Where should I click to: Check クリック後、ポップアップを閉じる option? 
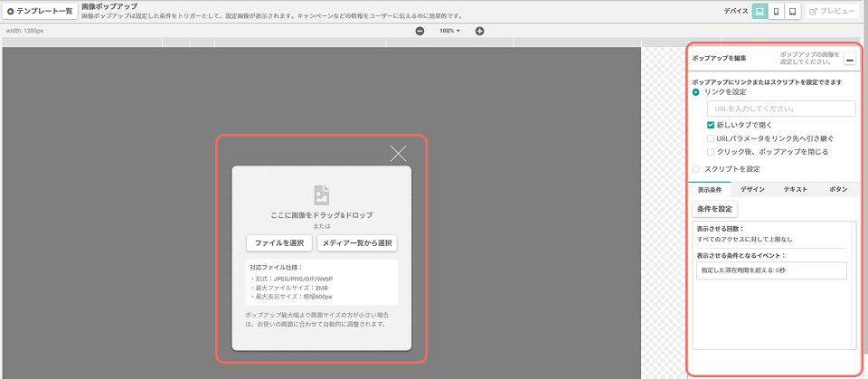point(711,152)
